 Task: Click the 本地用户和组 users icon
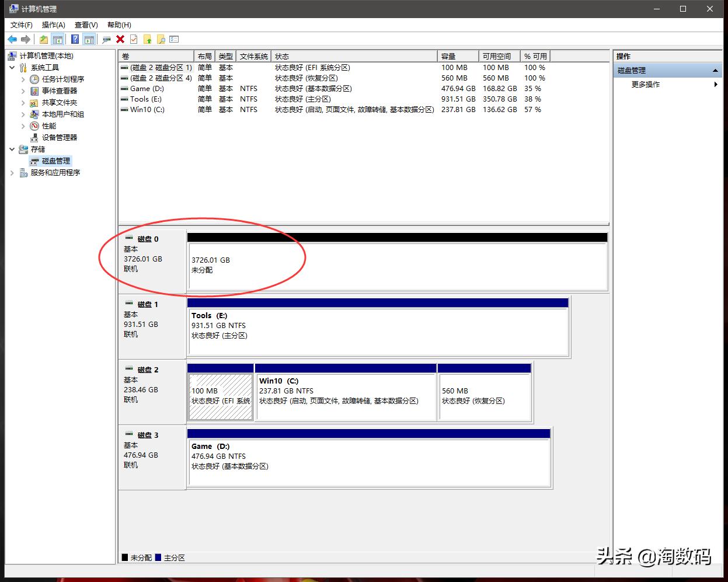click(x=34, y=114)
